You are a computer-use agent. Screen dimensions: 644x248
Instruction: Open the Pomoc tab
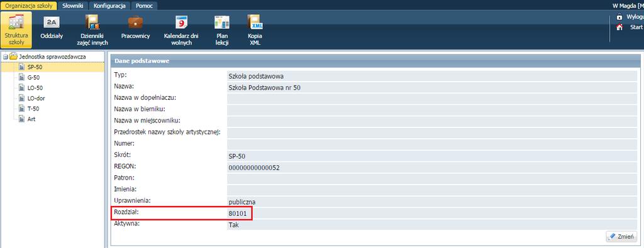click(x=144, y=6)
